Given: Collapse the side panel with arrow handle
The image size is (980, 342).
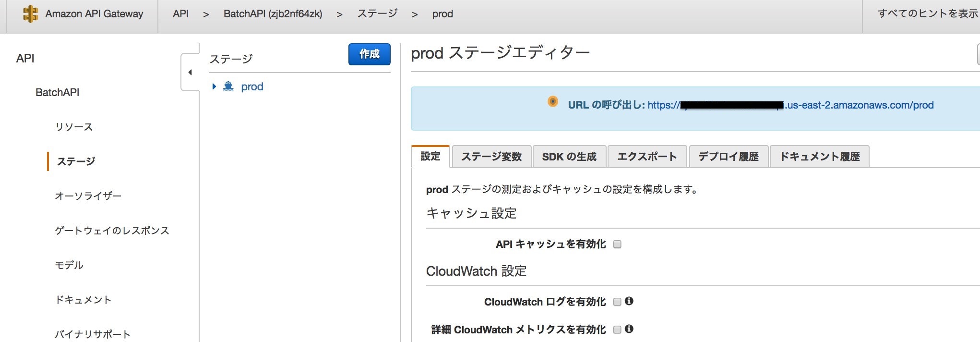Looking at the screenshot, I should click(x=190, y=73).
